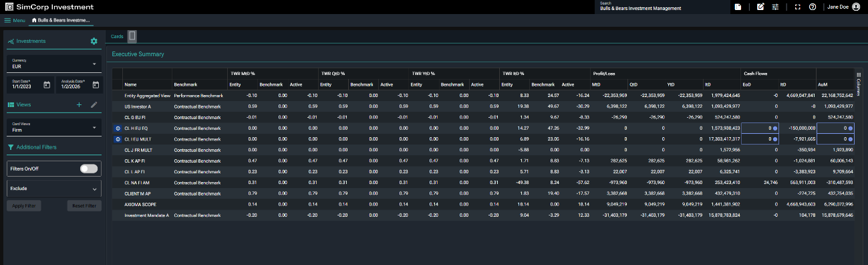Click ItD value 15,878,783,824
868x265 pixels.
click(x=723, y=215)
